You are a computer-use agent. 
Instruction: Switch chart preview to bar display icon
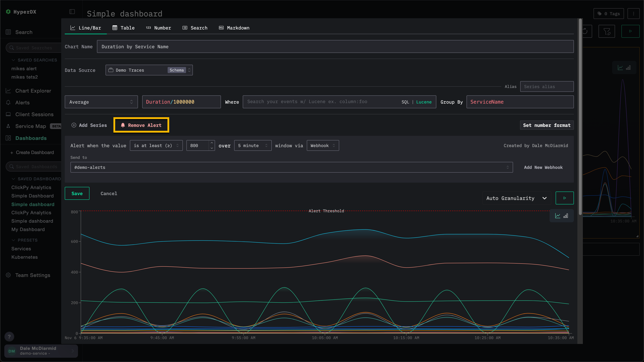click(x=565, y=216)
